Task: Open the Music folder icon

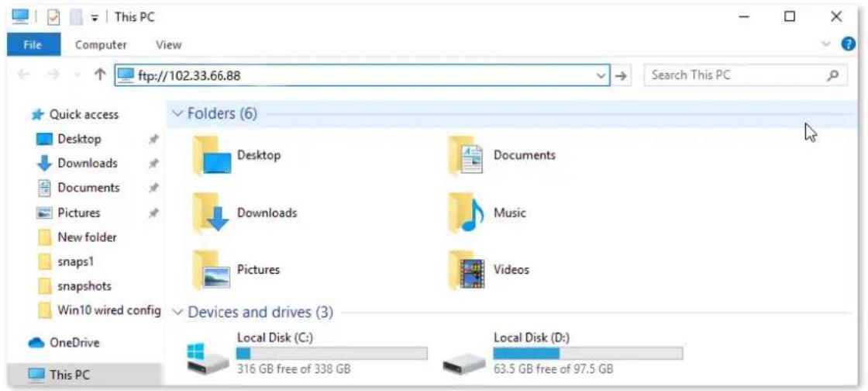Action: click(466, 213)
